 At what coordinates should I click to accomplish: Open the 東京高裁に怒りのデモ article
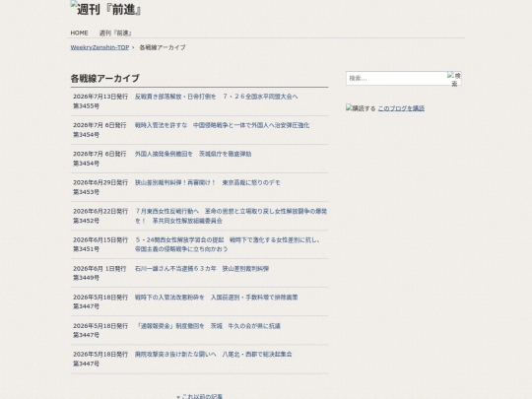[208, 182]
